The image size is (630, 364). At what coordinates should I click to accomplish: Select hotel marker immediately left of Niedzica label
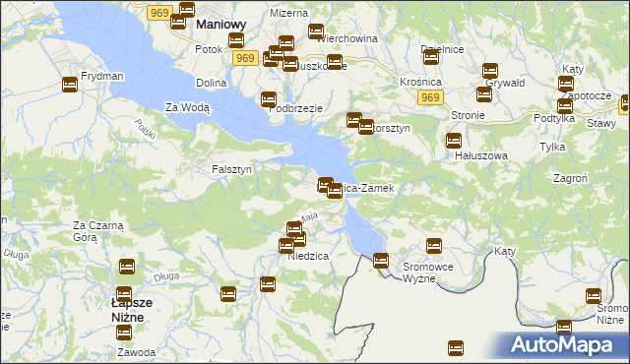coord(286,246)
